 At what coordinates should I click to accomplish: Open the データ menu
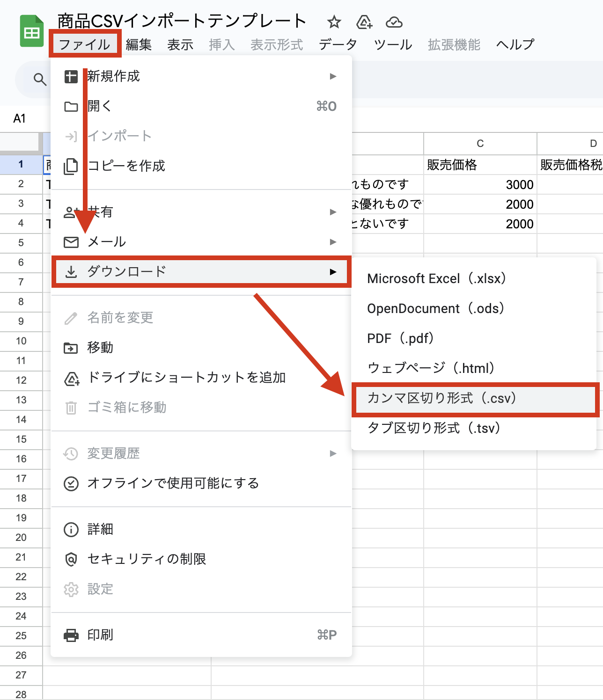point(338,44)
